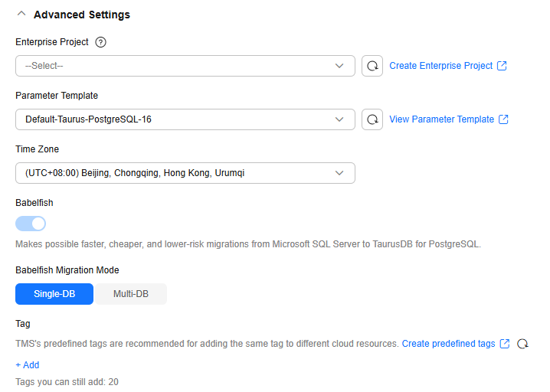This screenshot has height=392, width=550.
Task: Click the Babelfish description text
Action: 248,245
